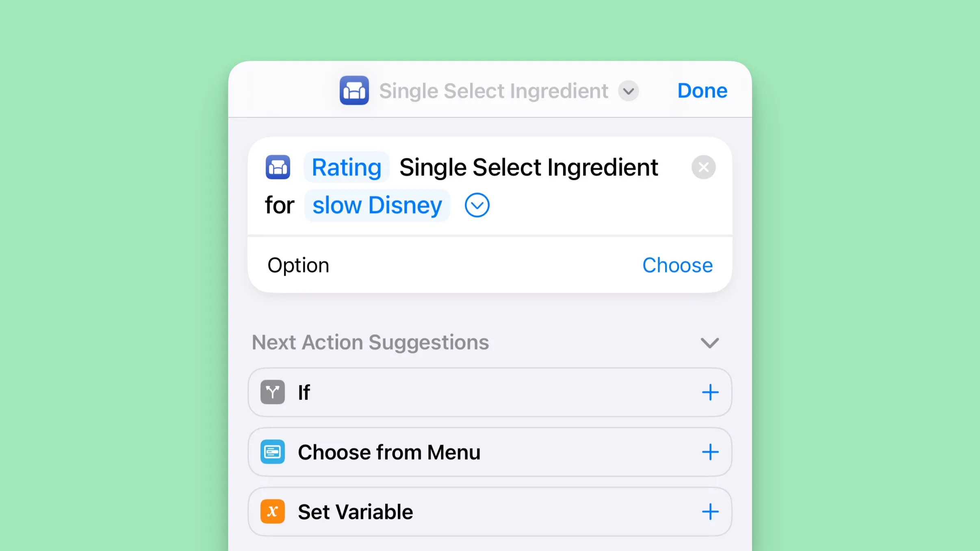Collapse the action's parameter details arrow

pos(477,205)
